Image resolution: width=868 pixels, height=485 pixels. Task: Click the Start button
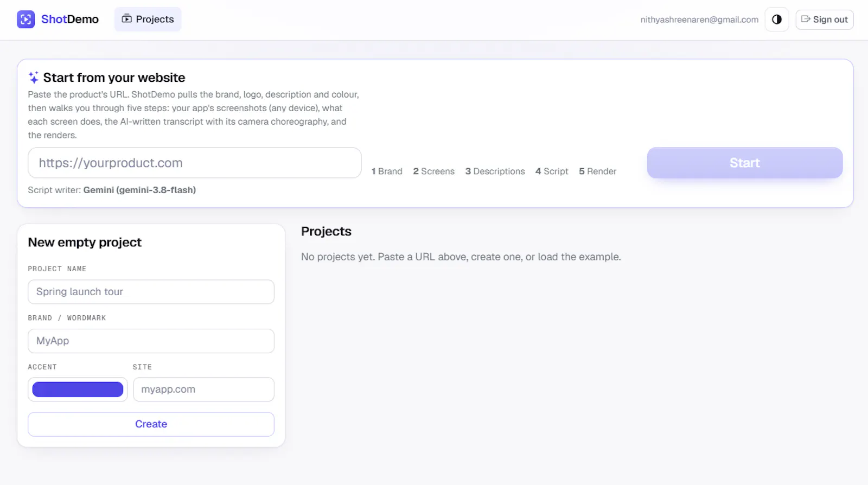[744, 163]
